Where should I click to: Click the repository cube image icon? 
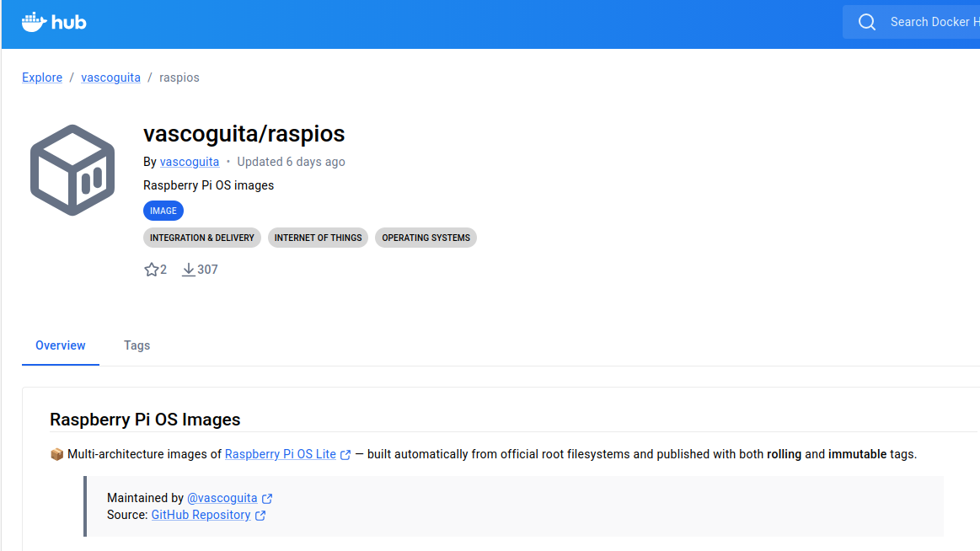72,170
